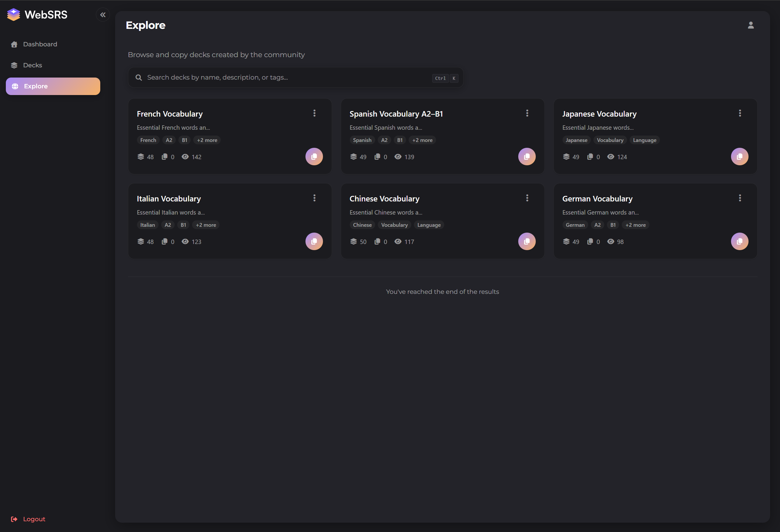This screenshot has width=780, height=532.
Task: Click 'You've reached the end of the results'
Action: point(442,292)
